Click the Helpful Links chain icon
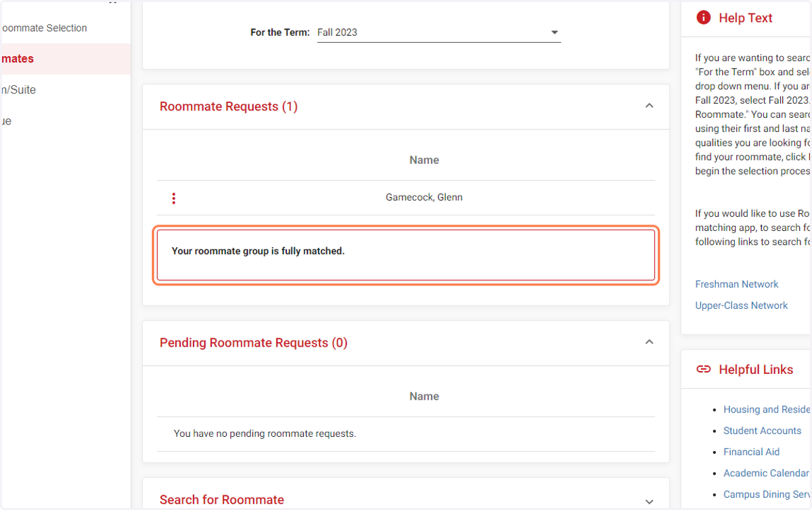The image size is (812, 510). point(704,369)
